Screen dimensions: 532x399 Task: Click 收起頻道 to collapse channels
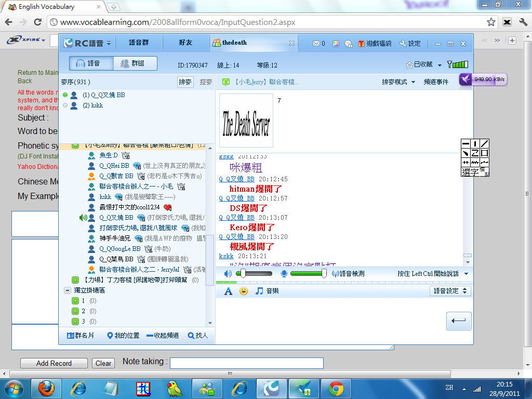pyautogui.click(x=163, y=336)
